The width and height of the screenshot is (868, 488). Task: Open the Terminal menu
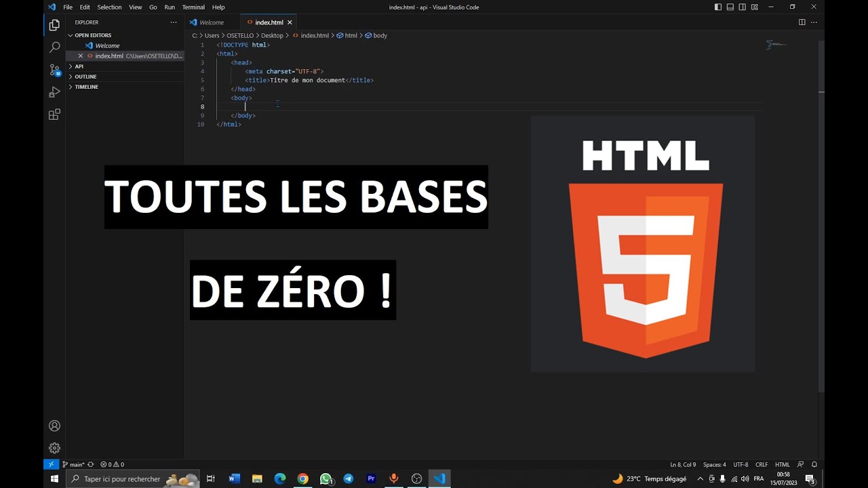193,7
